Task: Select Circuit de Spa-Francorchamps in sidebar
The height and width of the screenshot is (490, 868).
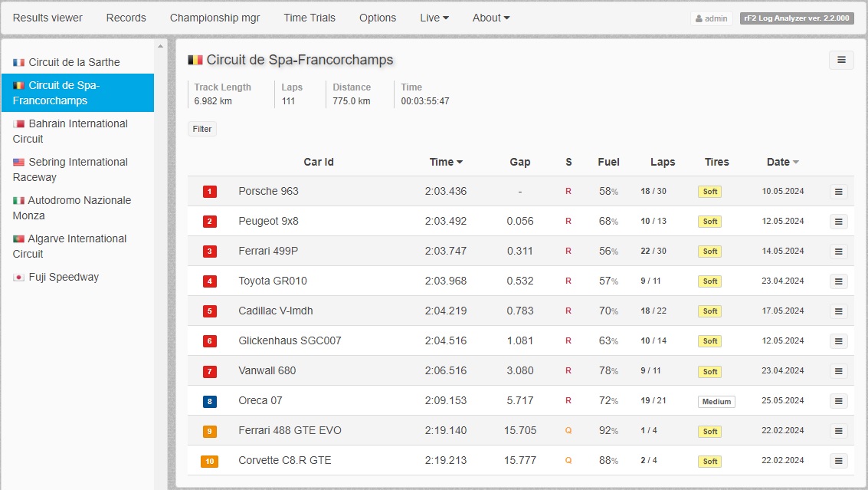Action: tap(77, 93)
